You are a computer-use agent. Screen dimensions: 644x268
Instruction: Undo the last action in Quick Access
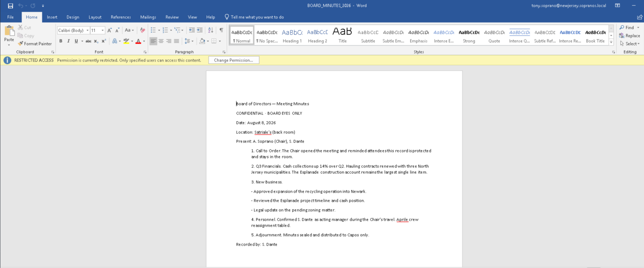(21, 6)
